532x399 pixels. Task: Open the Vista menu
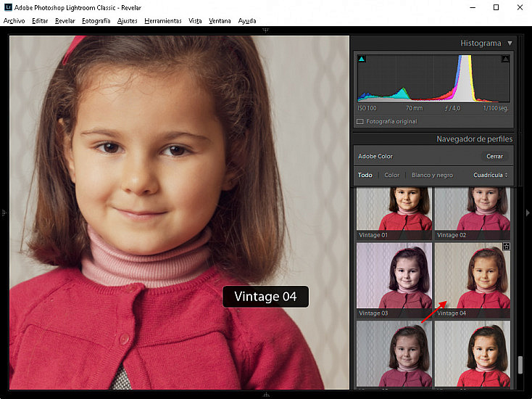(195, 21)
